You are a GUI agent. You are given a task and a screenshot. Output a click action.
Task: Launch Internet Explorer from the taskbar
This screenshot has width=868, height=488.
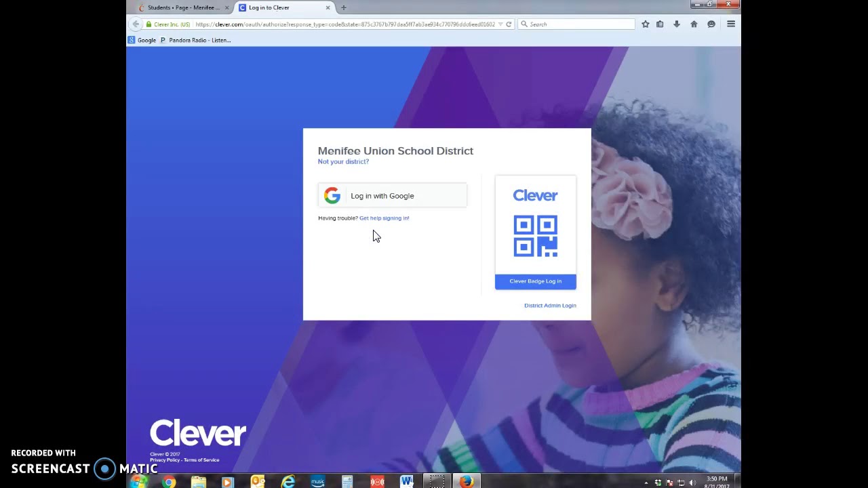(x=288, y=482)
